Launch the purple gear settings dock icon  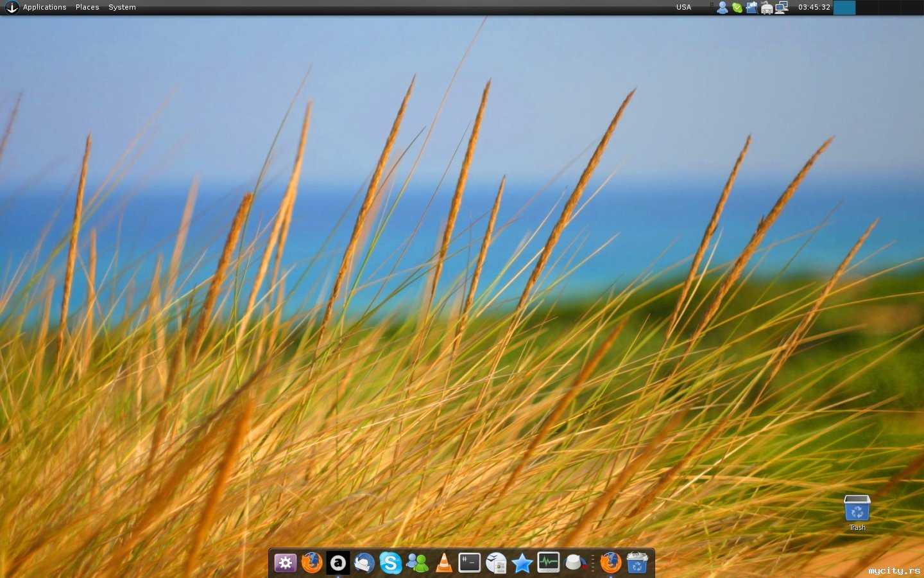[x=286, y=563]
